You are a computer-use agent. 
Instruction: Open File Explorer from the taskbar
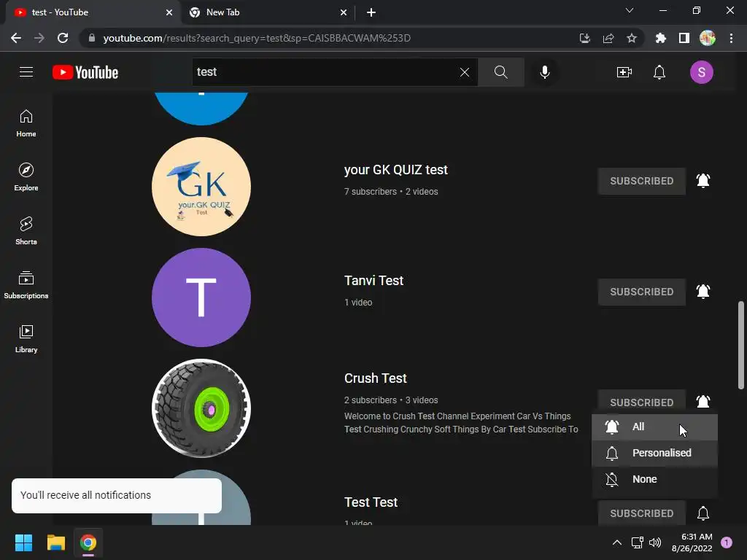click(55, 542)
